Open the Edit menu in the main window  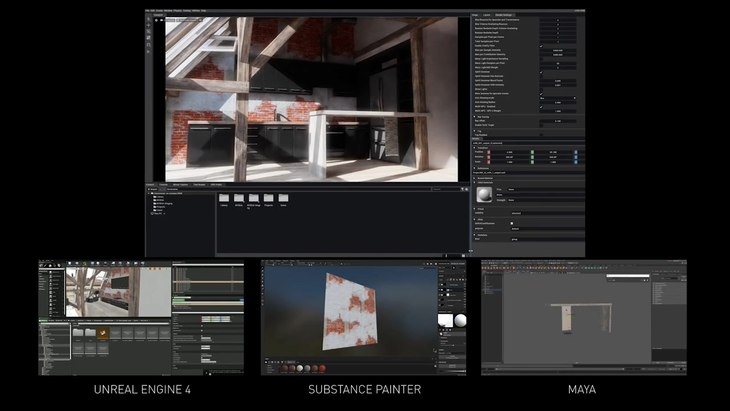(153, 10)
